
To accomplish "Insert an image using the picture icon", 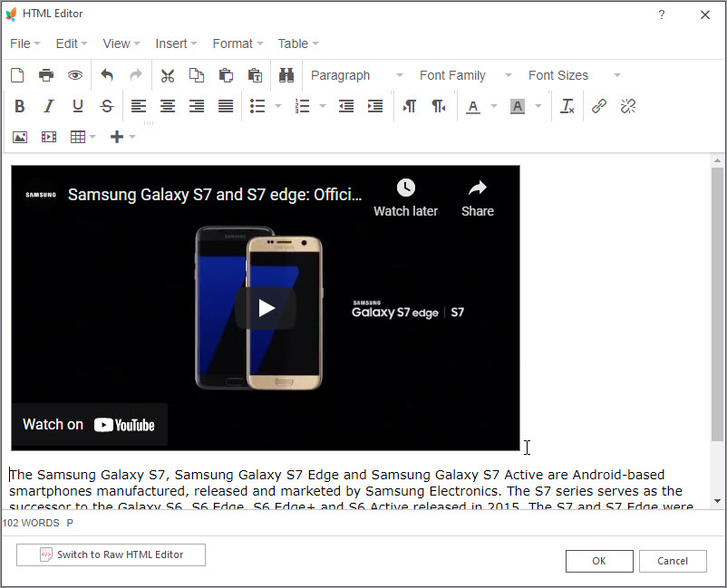I will [19, 137].
